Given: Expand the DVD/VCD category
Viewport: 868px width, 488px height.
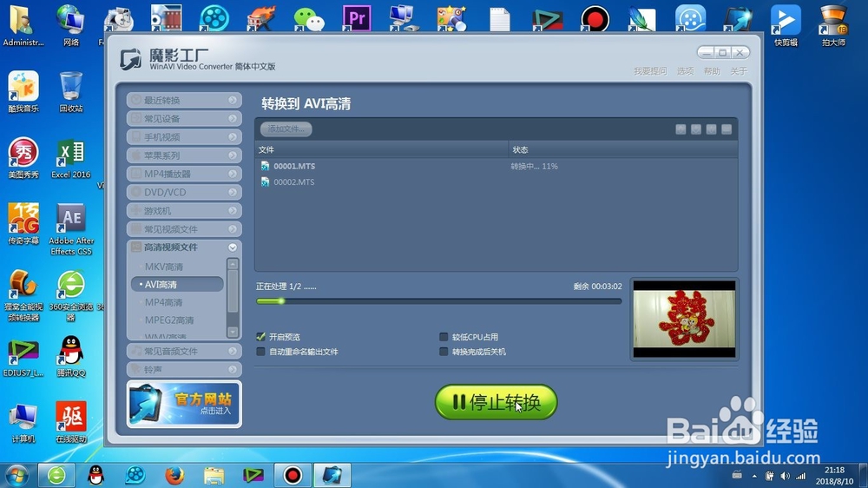Looking at the screenshot, I should point(184,192).
